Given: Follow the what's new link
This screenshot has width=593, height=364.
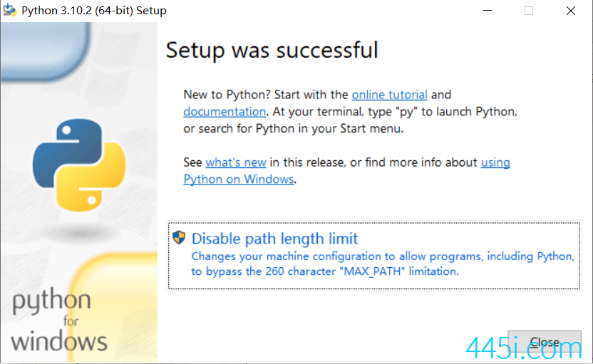Looking at the screenshot, I should (x=236, y=162).
